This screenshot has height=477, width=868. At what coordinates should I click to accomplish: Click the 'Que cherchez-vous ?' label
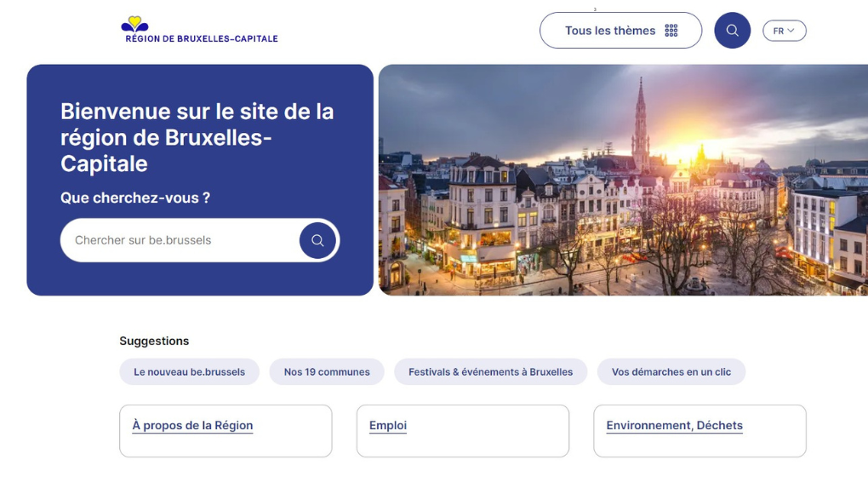coord(135,198)
